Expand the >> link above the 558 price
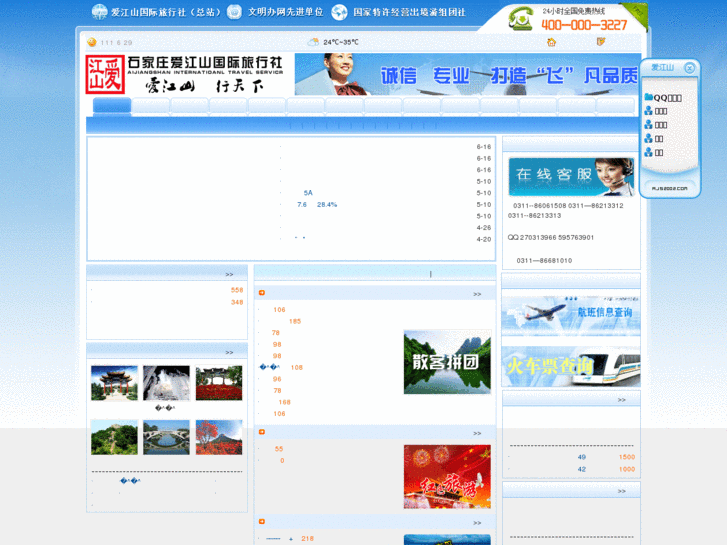Viewport: 727px width, 545px height. (229, 275)
